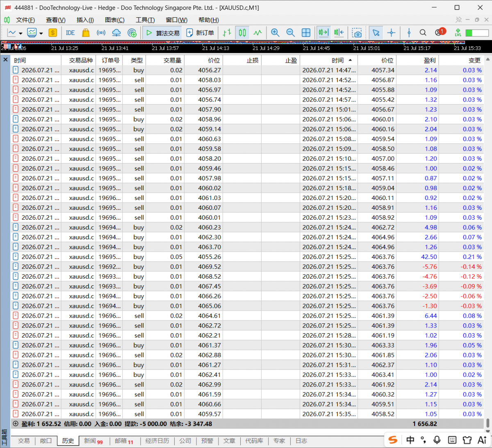Switch to the 日志 tab
The height and width of the screenshot is (448, 492).
pyautogui.click(x=301, y=441)
